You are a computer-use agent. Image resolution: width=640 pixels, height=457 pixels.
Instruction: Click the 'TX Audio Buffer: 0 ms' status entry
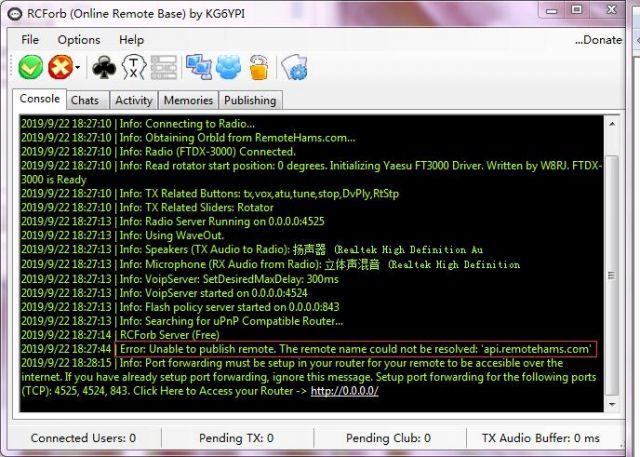click(541, 438)
